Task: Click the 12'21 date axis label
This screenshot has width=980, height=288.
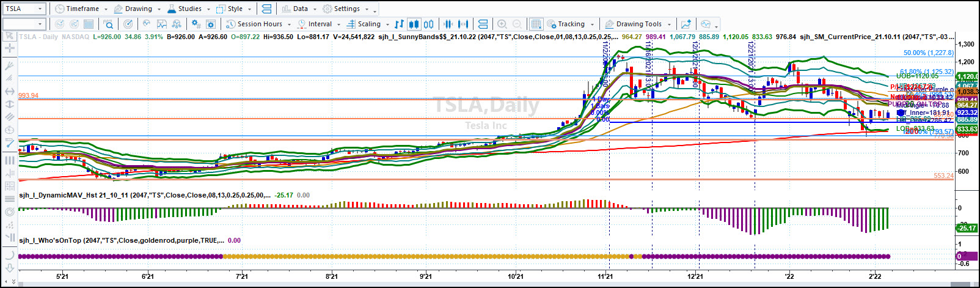Action: tap(695, 276)
